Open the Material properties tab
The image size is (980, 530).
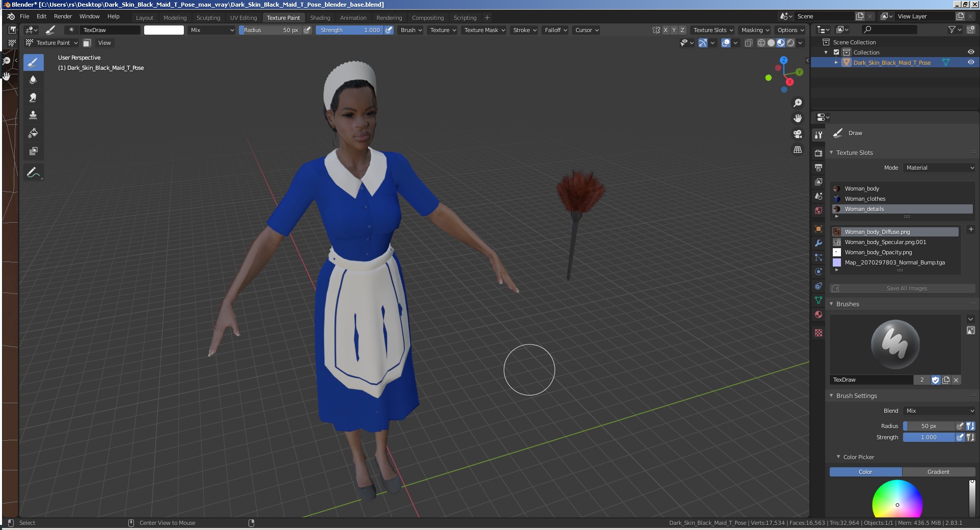click(819, 314)
